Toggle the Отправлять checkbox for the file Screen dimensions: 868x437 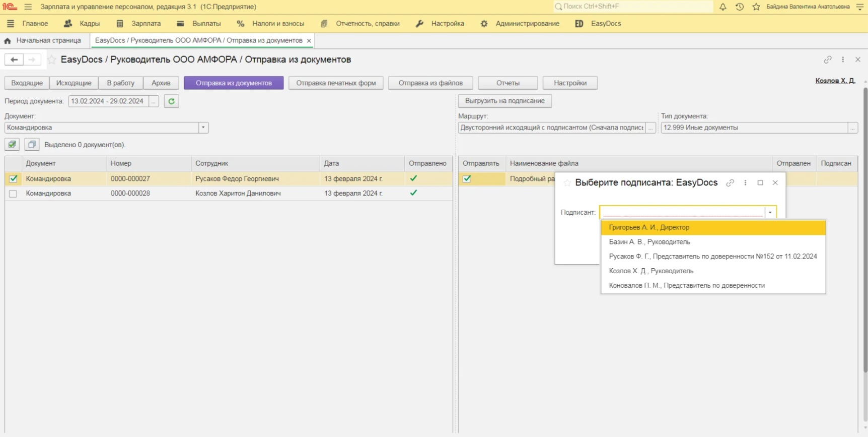tap(467, 179)
